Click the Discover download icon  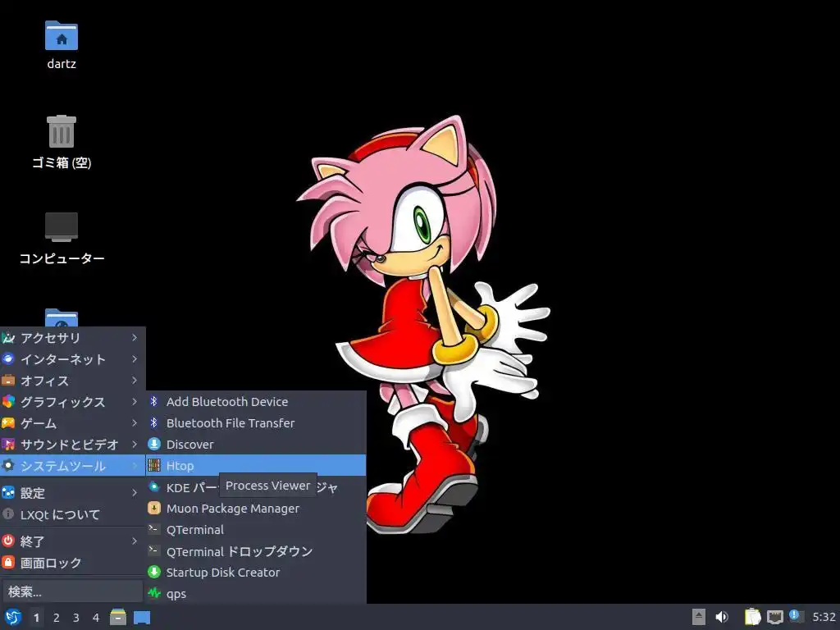154,444
